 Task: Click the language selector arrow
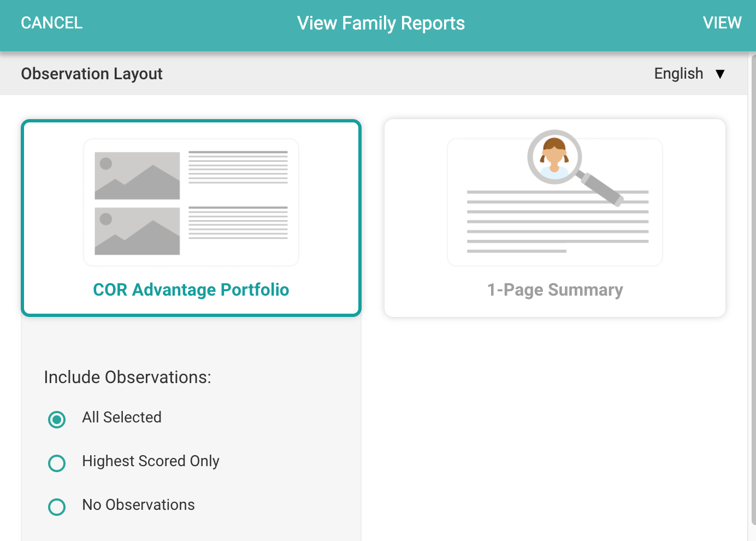(x=720, y=73)
